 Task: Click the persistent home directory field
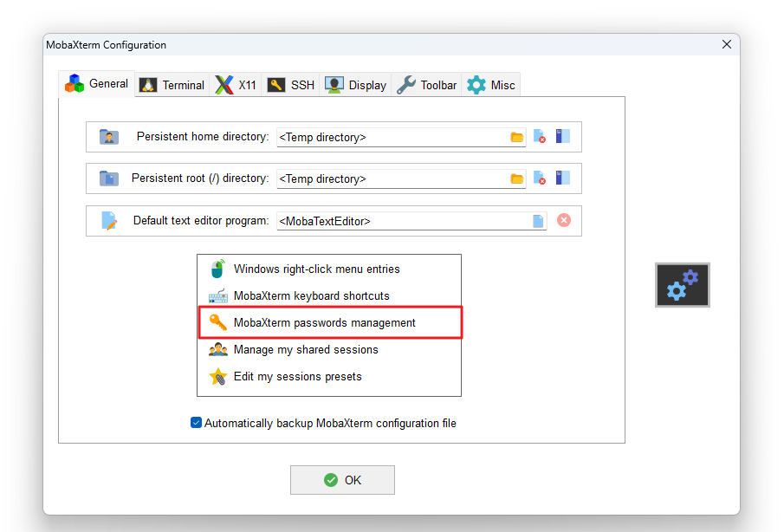coord(401,137)
